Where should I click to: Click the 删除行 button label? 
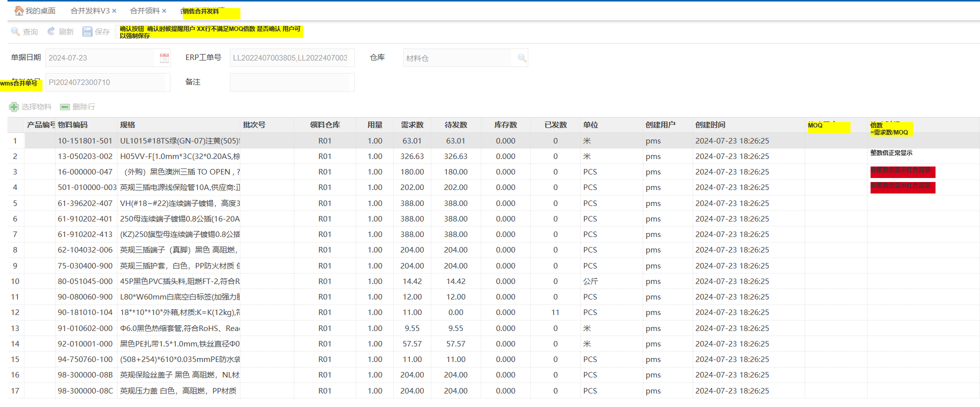84,107
